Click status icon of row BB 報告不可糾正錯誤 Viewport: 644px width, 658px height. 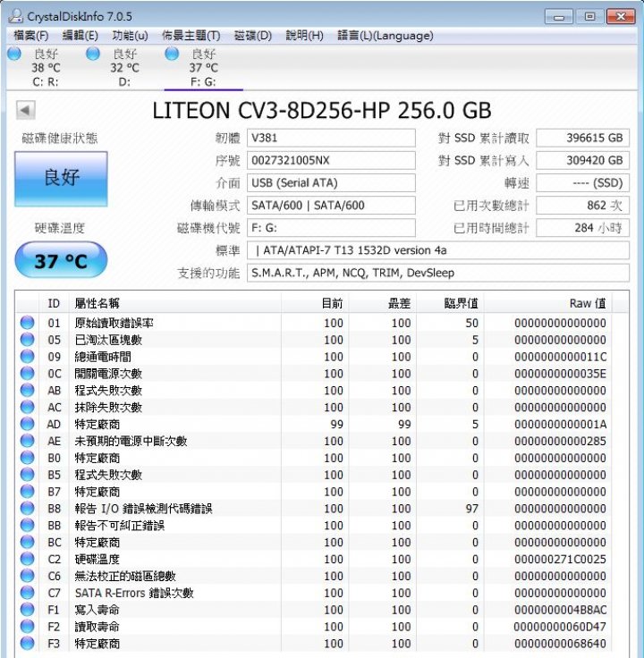click(28, 525)
